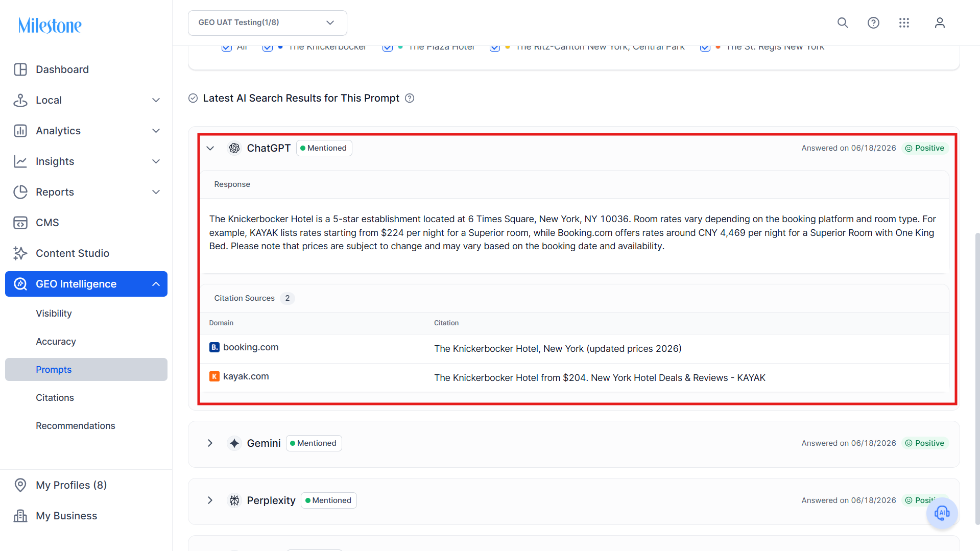Click the kayak.com favicon
This screenshot has width=980, height=551.
coord(214,376)
